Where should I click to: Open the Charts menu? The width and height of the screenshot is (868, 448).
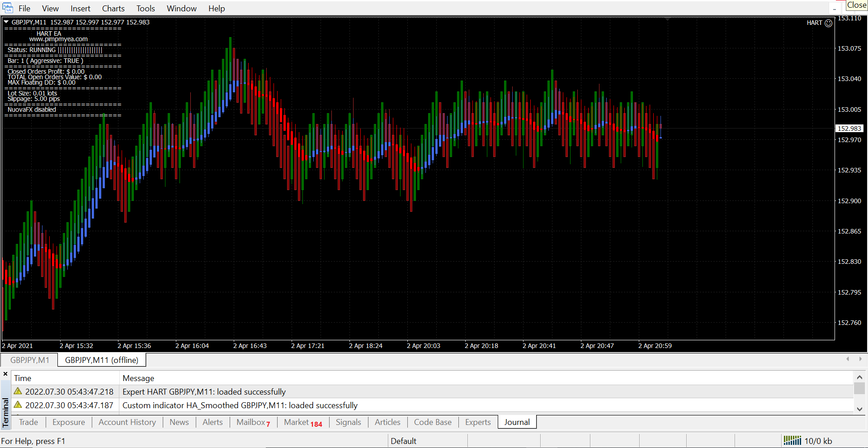(113, 9)
